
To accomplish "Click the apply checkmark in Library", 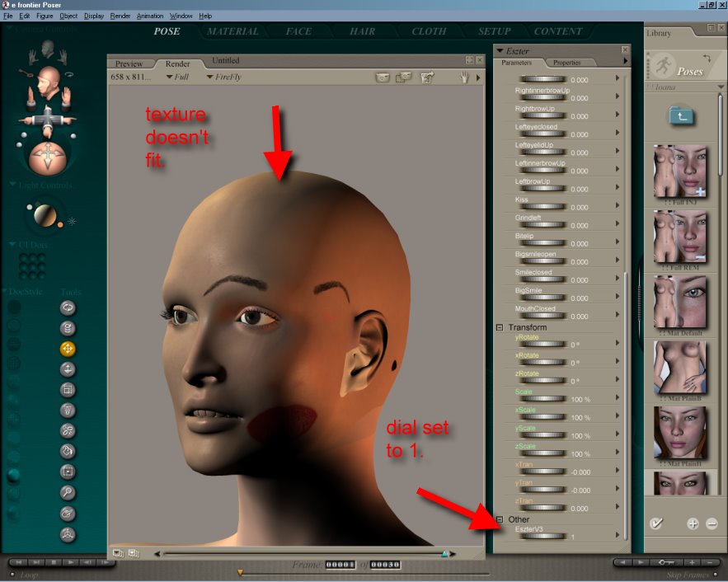I will click(x=657, y=523).
